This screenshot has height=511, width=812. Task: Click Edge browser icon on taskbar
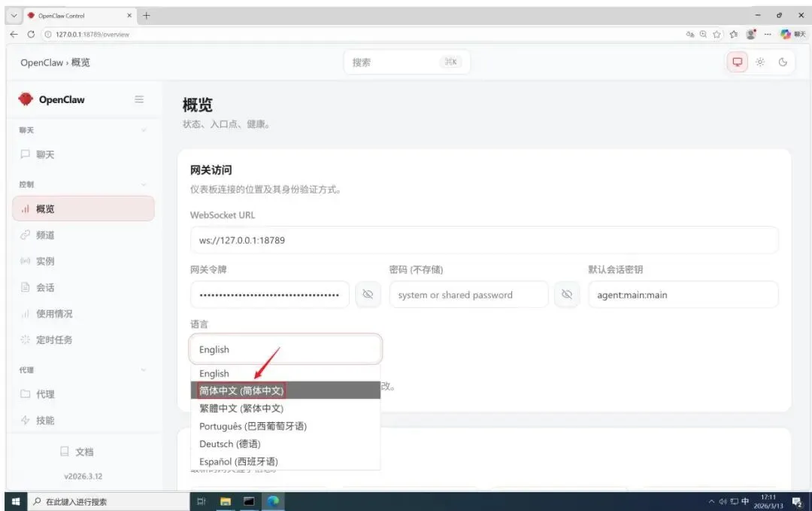point(273,501)
